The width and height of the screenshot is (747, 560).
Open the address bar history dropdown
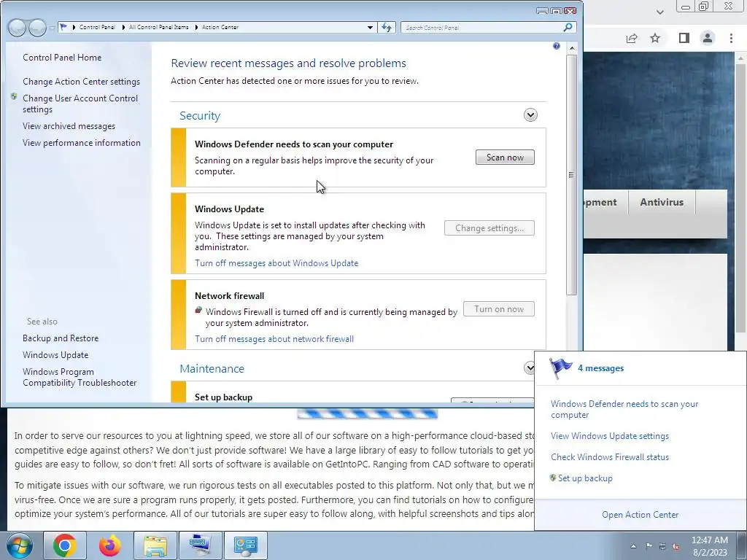tap(370, 28)
